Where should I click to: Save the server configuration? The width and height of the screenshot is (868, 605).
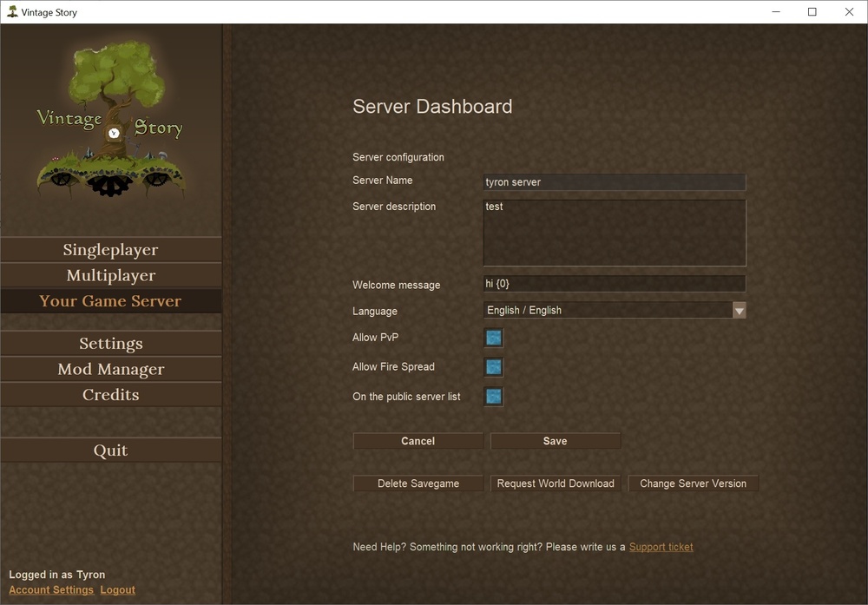[555, 441]
